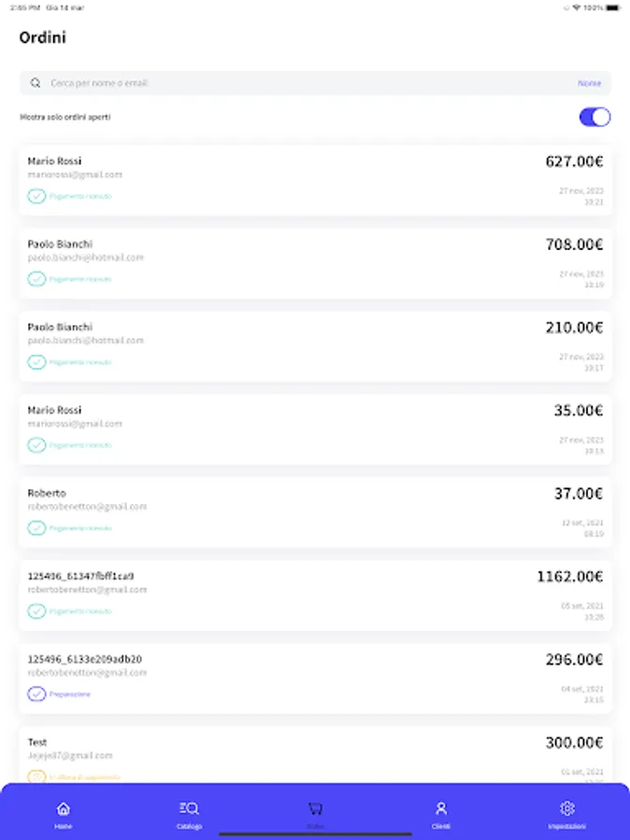The width and height of the screenshot is (630, 840).
Task: Open Mario Rossi's 627.00€ order
Action: pos(315,177)
